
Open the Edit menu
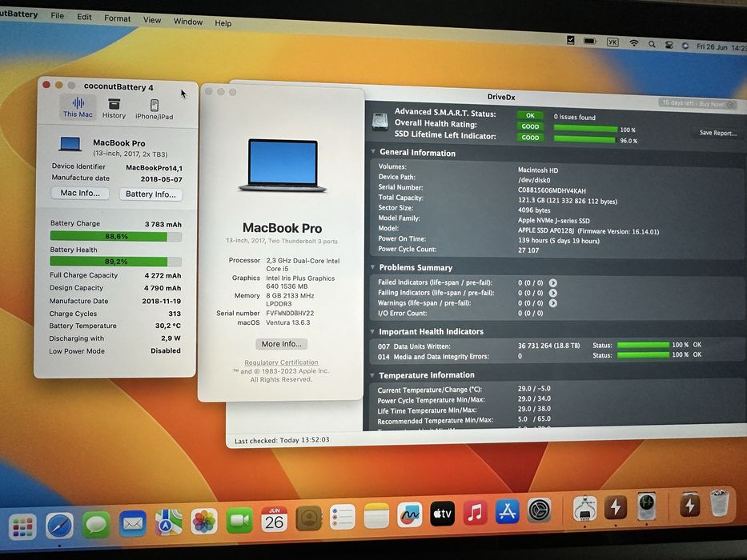(84, 17)
